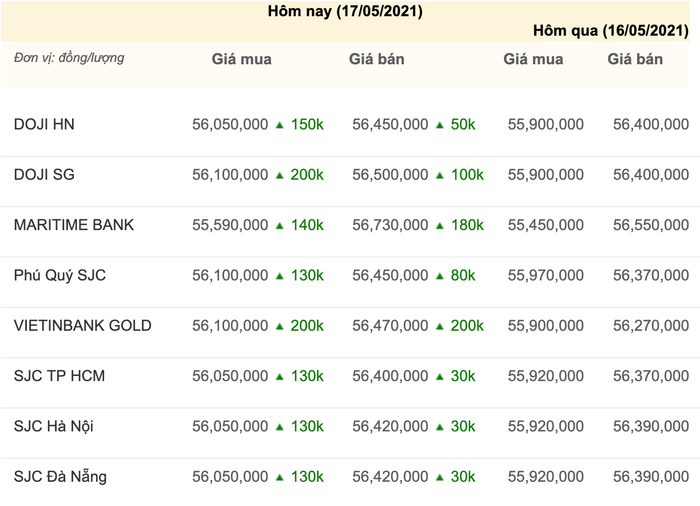Click the DOJI SG row name

[44, 175]
